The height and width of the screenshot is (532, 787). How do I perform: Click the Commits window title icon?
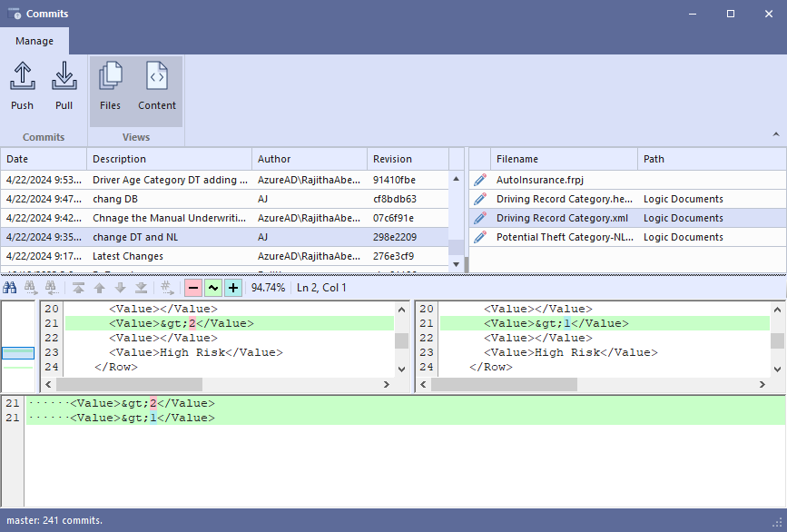coord(14,14)
